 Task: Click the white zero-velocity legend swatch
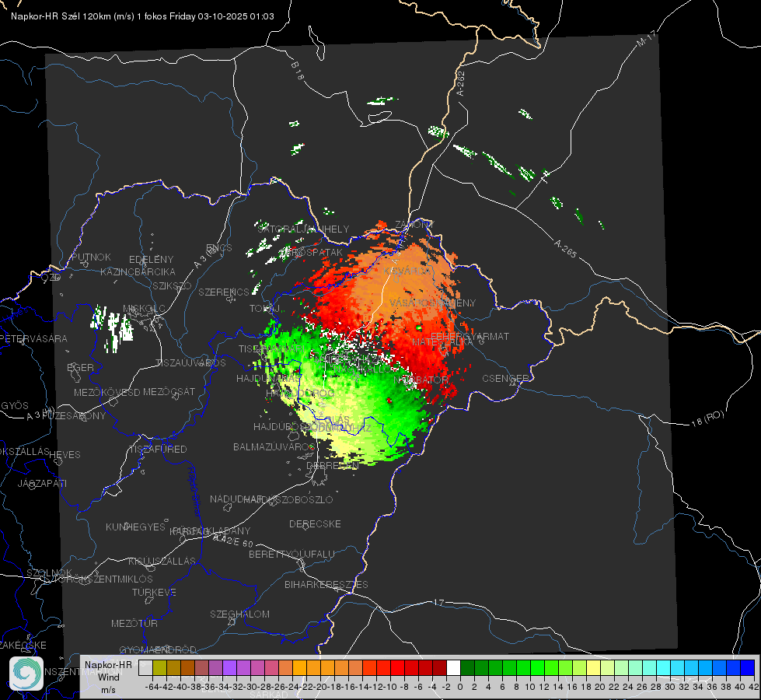(453, 667)
